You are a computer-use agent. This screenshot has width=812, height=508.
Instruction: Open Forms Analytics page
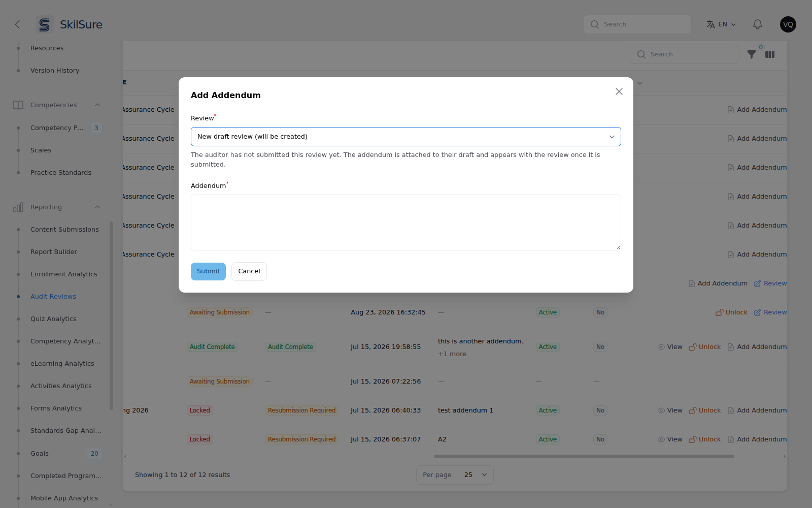(x=56, y=408)
